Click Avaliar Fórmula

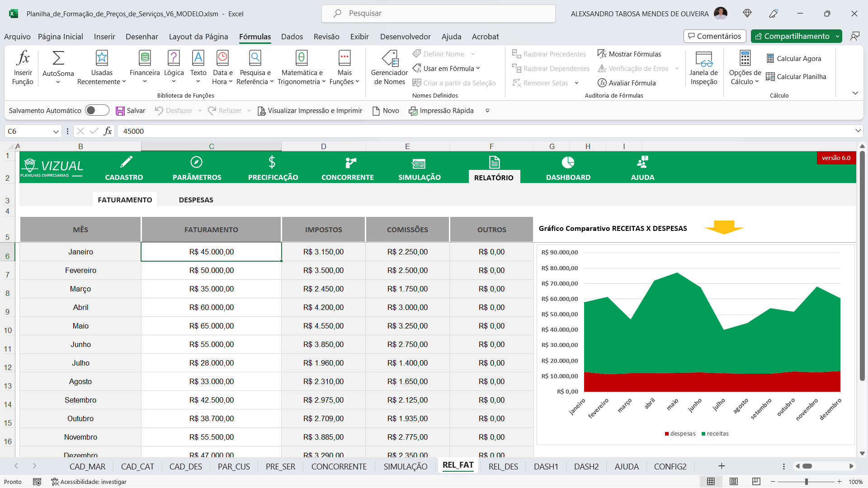(x=627, y=83)
